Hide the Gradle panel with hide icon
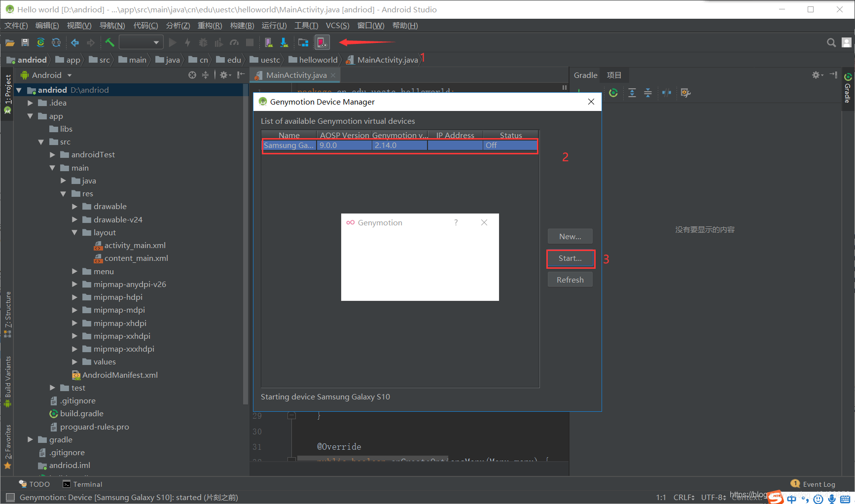The image size is (855, 504). coord(833,75)
